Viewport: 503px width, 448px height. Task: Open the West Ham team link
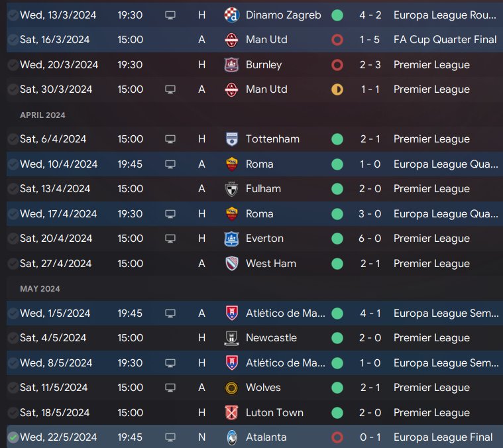pos(270,264)
